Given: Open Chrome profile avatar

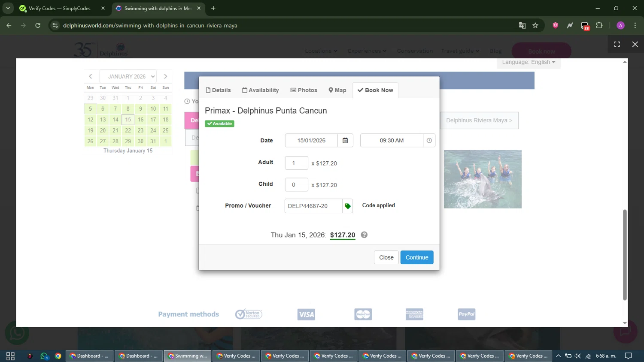Looking at the screenshot, I should click(620, 25).
